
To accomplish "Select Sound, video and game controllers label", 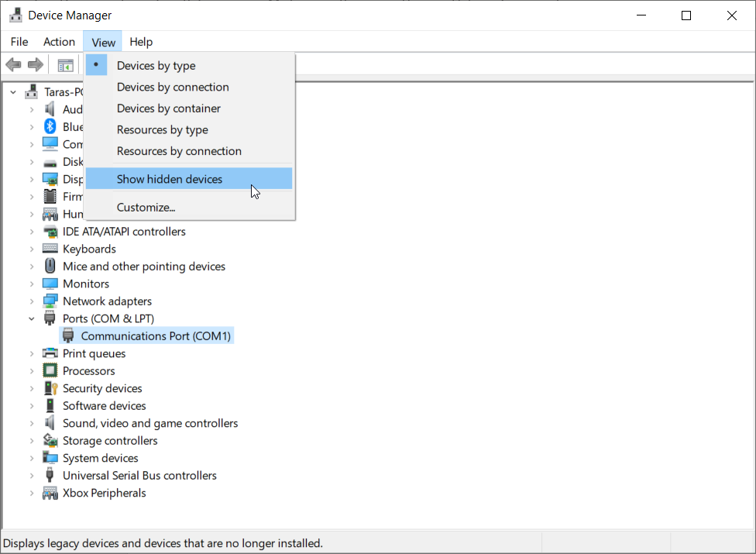I will tap(150, 423).
